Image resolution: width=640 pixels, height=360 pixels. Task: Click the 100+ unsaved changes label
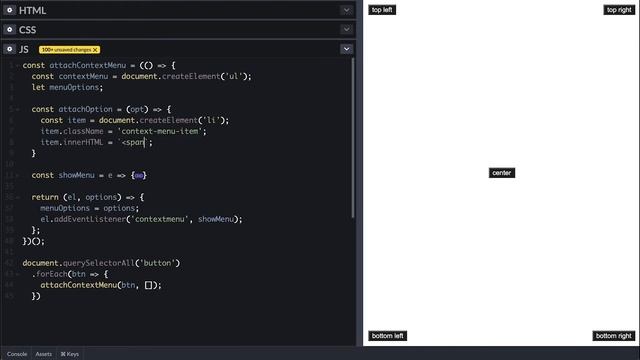pos(67,50)
